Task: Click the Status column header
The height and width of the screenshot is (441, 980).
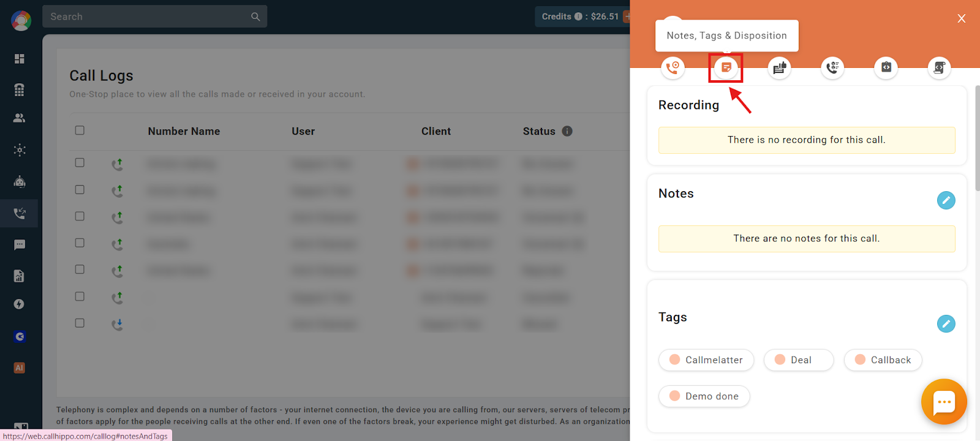Action: point(539,131)
